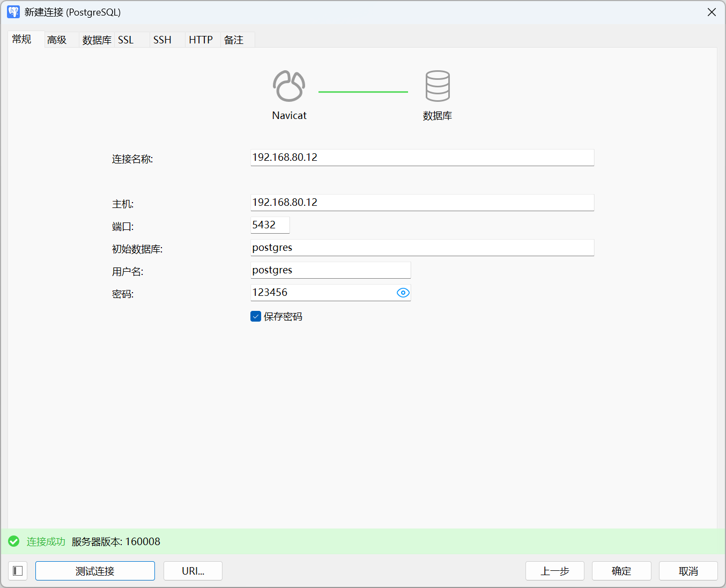Click the PostgreSQL elephant icon in title bar

click(x=13, y=12)
